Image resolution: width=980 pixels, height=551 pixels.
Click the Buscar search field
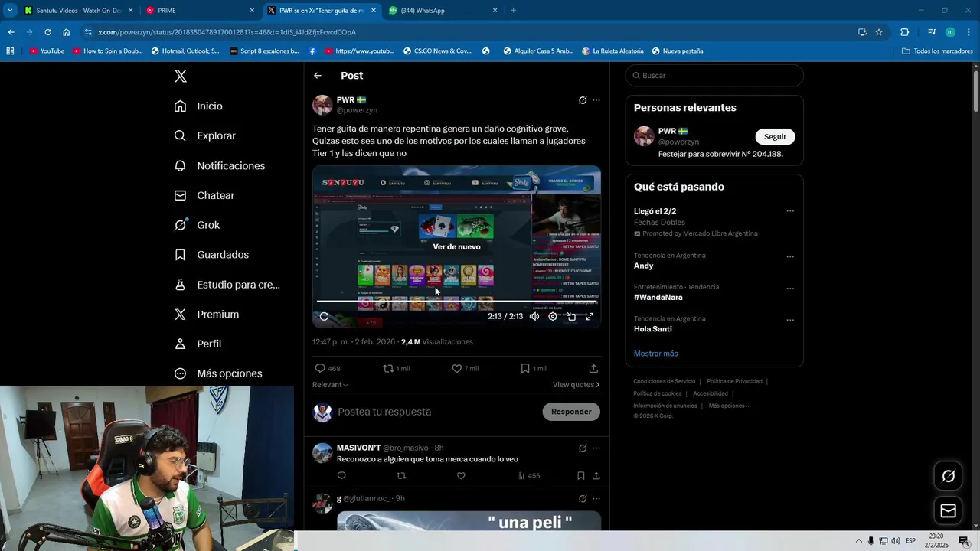click(x=714, y=76)
